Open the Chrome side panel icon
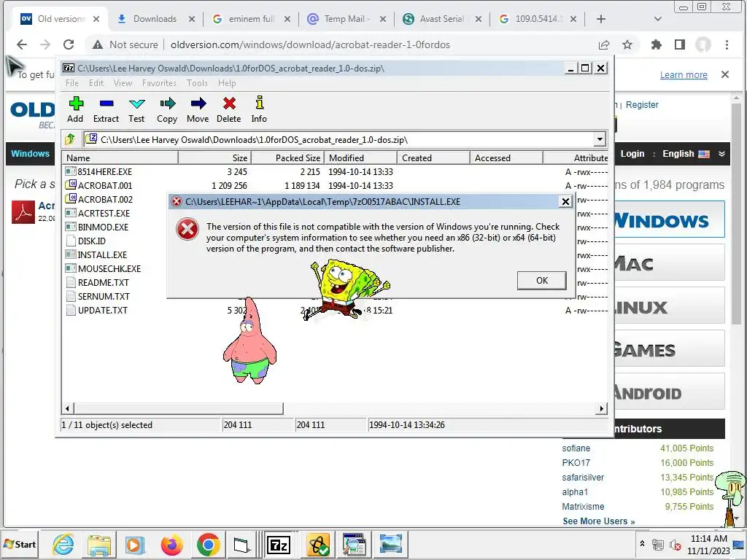Viewport: 747px width, 560px height. (x=680, y=44)
